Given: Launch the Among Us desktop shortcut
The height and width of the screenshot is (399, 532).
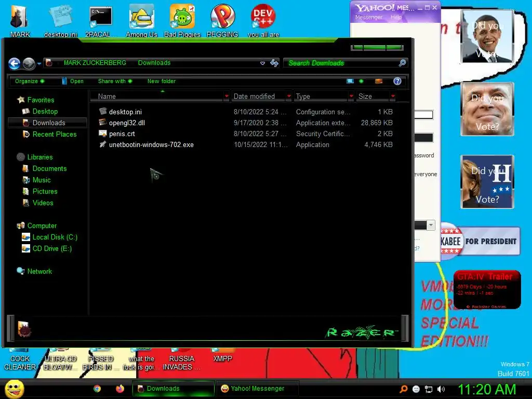Looking at the screenshot, I should 141,20.
